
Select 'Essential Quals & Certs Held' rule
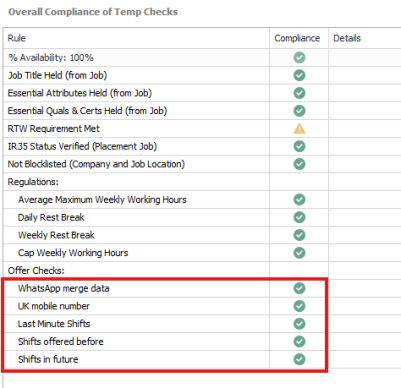(x=87, y=111)
